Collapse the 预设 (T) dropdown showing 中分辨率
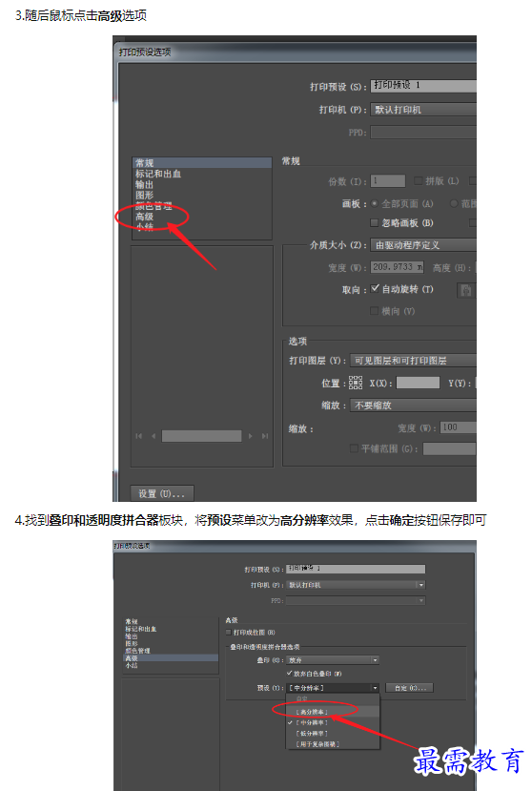This screenshot has width=532, height=791. coord(333,688)
